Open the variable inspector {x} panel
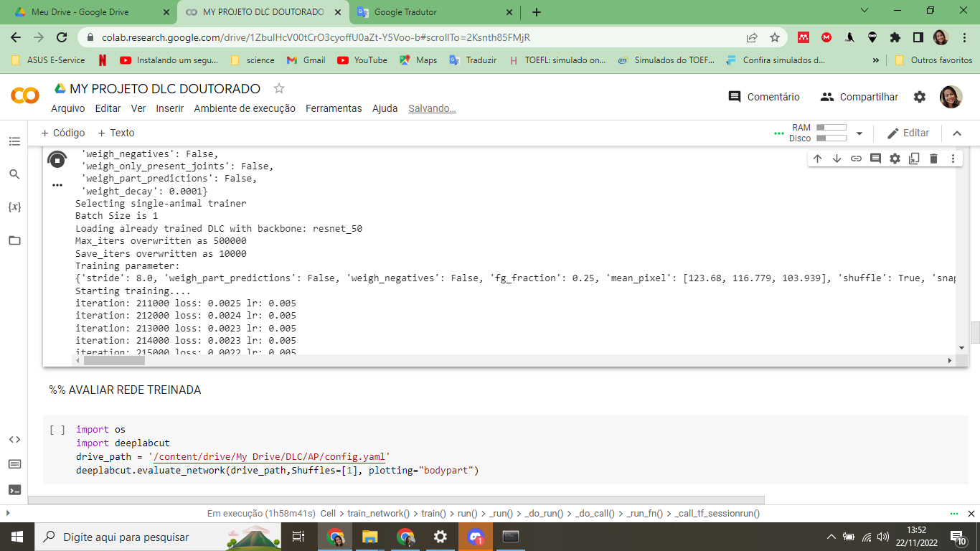Viewport: 980px width, 551px height. pyautogui.click(x=14, y=207)
